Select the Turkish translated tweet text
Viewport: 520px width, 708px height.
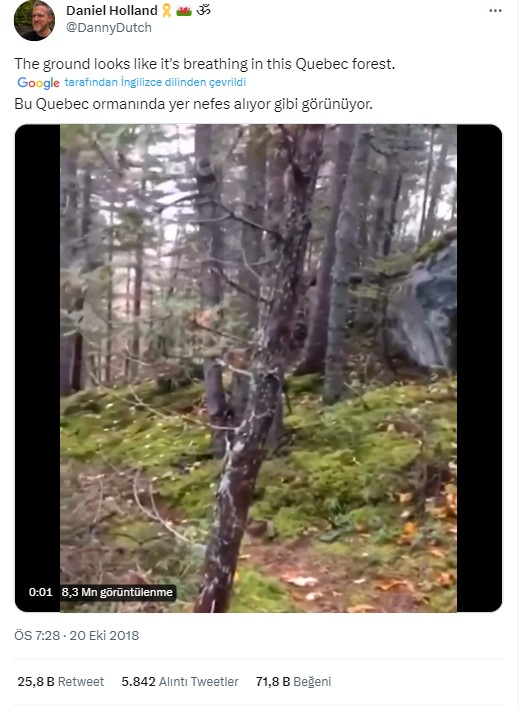[x=194, y=104]
